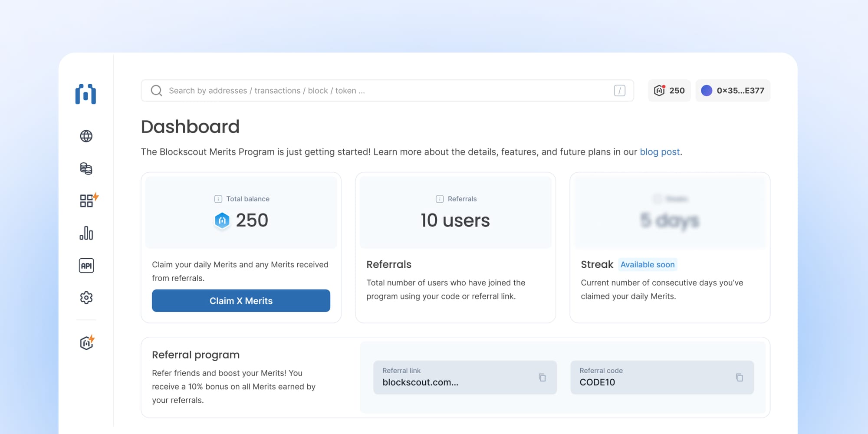Open the API sidebar icon
This screenshot has width=868, height=434.
pyautogui.click(x=86, y=265)
